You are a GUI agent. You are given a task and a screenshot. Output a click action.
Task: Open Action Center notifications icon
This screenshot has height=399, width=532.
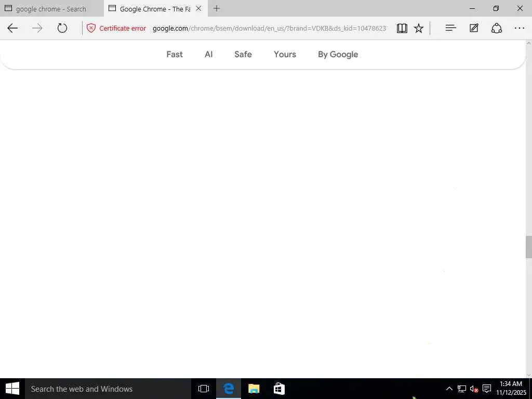487,389
